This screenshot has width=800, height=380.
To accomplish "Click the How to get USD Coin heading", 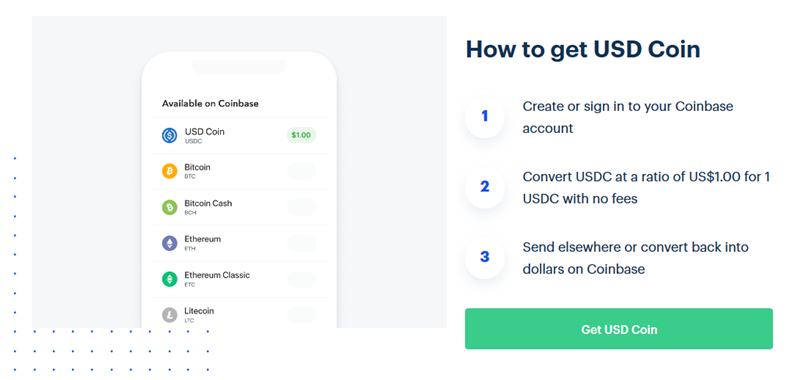I will point(583,49).
